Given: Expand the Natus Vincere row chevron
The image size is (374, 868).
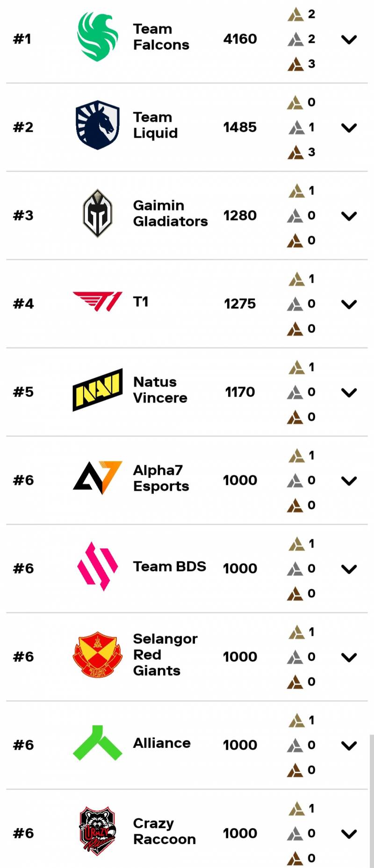Looking at the screenshot, I should 349,393.
